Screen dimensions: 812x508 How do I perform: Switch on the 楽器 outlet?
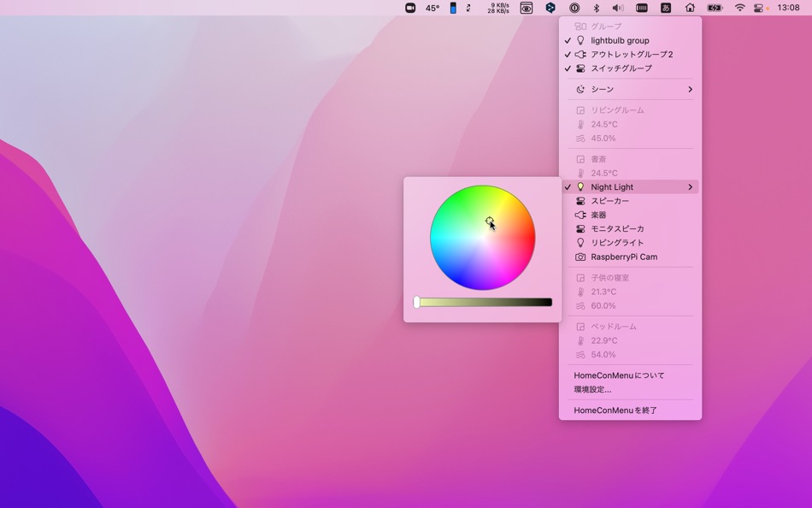(x=630, y=216)
